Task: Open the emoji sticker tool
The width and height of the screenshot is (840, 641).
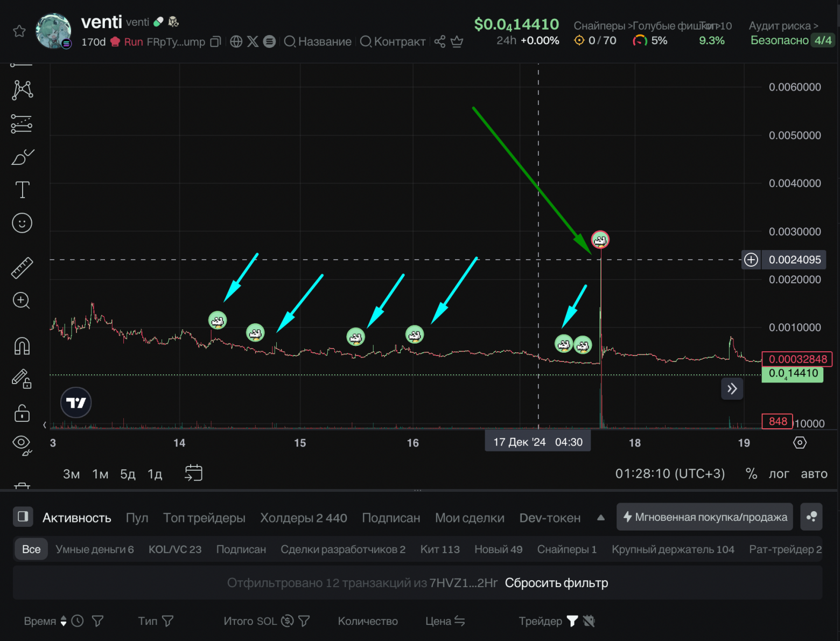Action: tap(22, 223)
